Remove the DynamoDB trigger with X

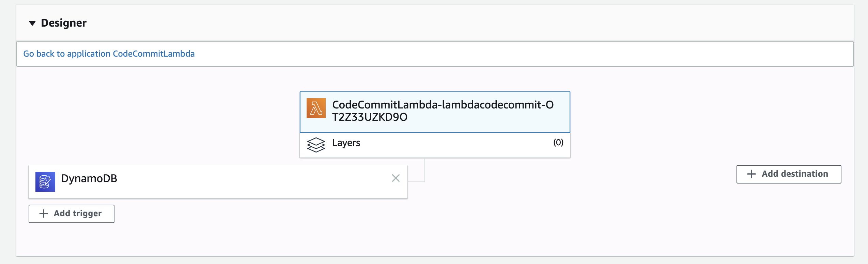(x=396, y=178)
